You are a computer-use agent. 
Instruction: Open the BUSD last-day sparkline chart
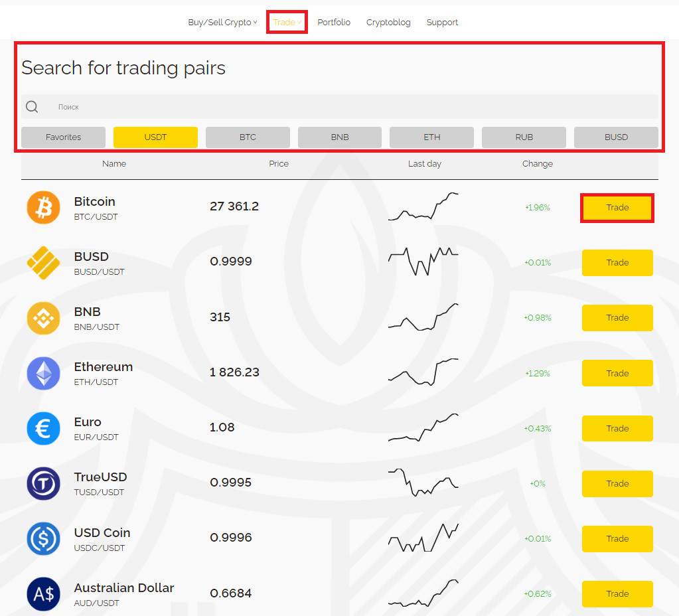click(423, 262)
